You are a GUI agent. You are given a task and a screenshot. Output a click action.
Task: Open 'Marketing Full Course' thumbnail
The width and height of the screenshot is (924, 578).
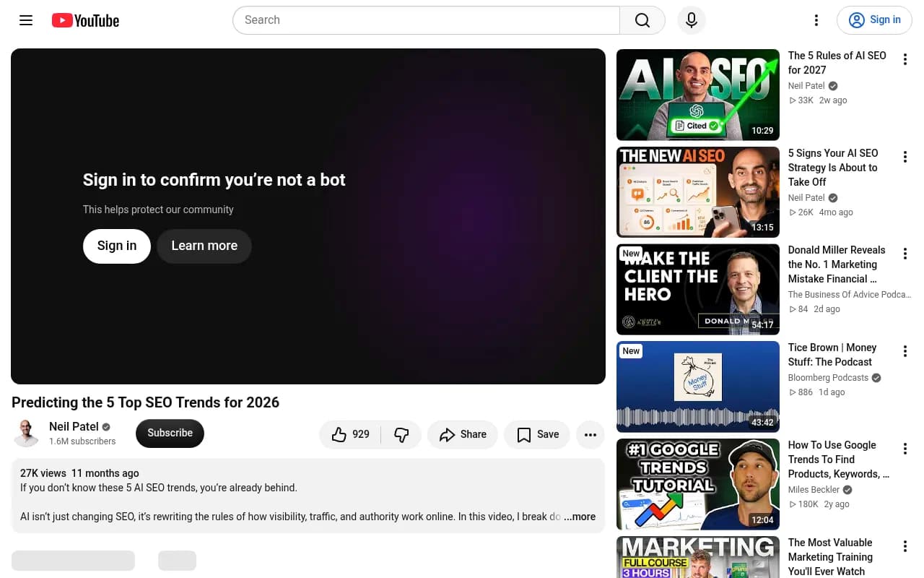pos(698,557)
